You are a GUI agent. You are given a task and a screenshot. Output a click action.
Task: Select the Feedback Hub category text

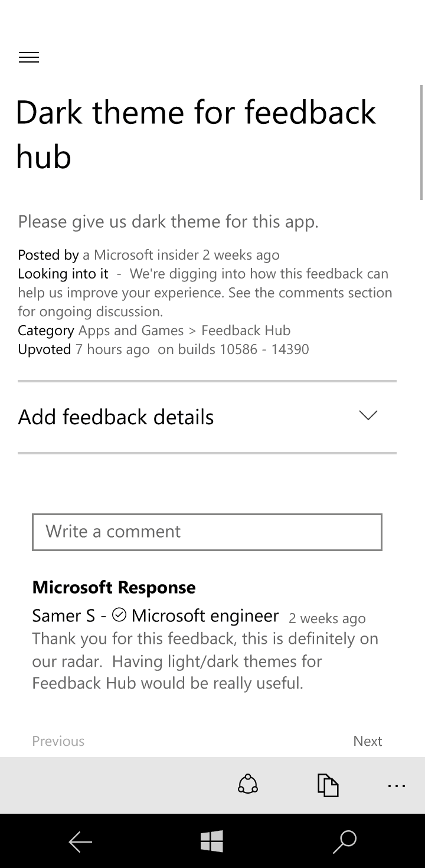click(x=246, y=330)
